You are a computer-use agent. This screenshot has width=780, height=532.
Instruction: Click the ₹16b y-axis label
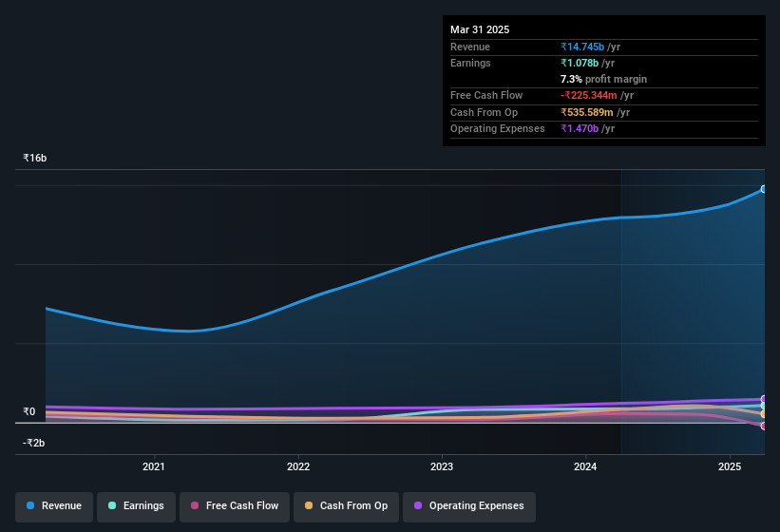[35, 158]
